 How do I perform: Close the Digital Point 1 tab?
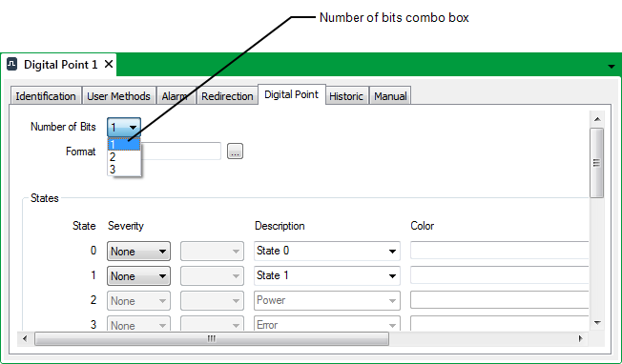[109, 64]
